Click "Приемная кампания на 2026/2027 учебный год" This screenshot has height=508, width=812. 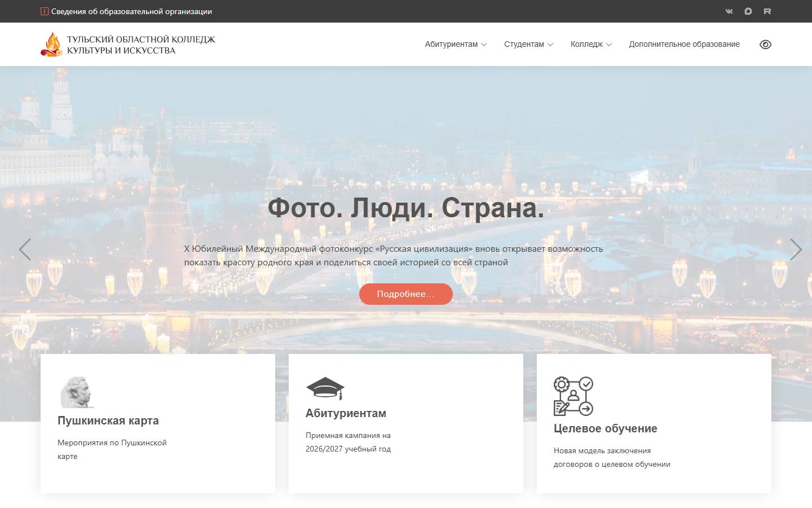tap(348, 442)
